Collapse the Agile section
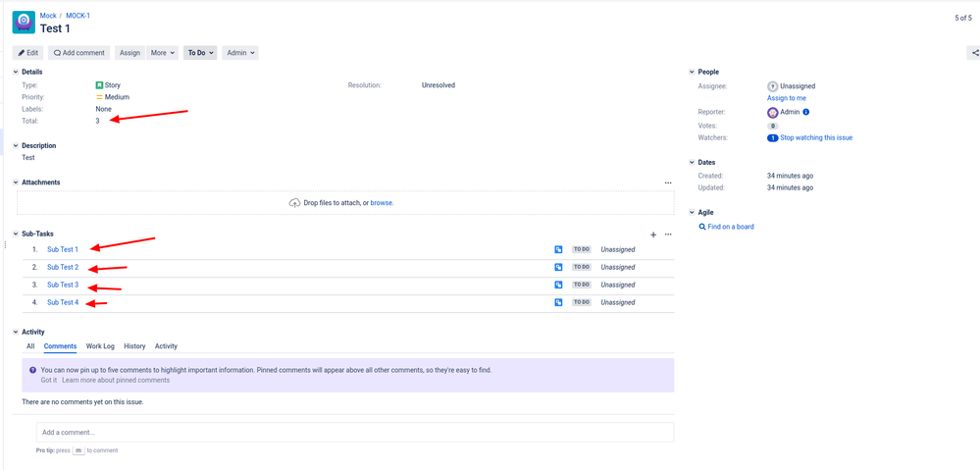Screen dimensions: 980x470 (692, 213)
